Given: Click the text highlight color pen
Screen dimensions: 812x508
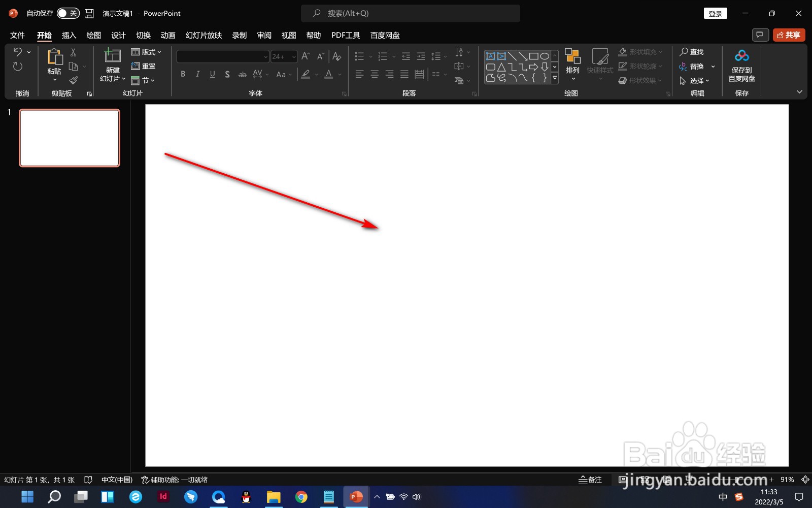Looking at the screenshot, I should pos(306,74).
